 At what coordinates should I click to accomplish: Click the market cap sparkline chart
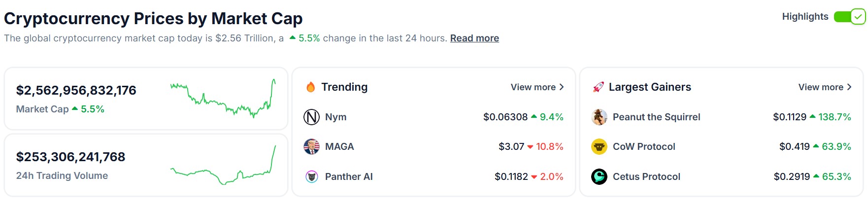[x=223, y=99]
